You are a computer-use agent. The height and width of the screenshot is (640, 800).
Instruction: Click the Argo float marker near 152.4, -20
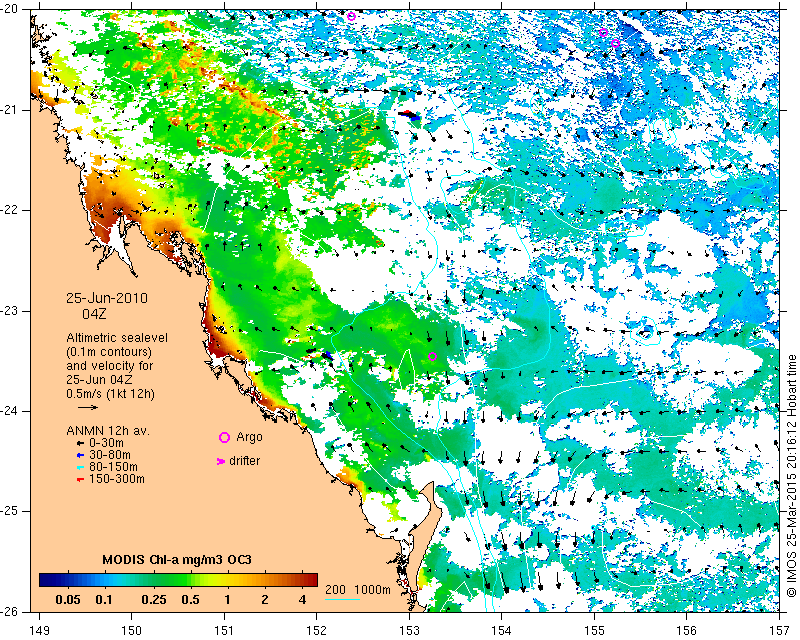point(351,16)
